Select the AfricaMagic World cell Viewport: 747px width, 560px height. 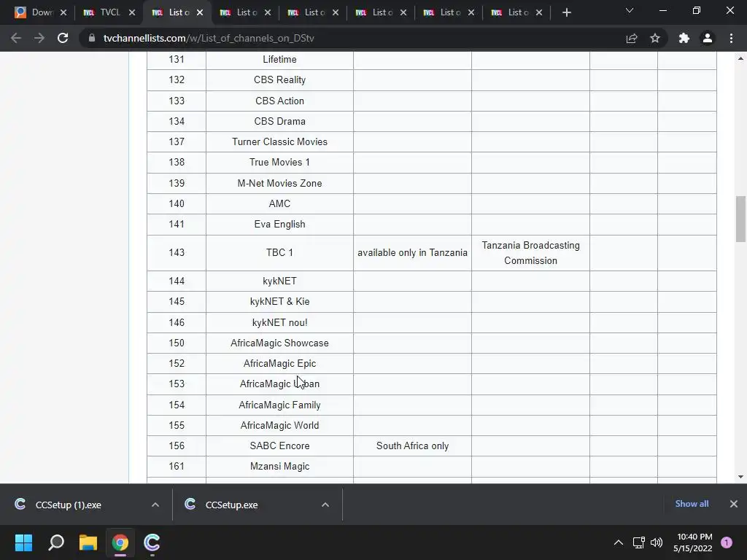pyautogui.click(x=279, y=425)
